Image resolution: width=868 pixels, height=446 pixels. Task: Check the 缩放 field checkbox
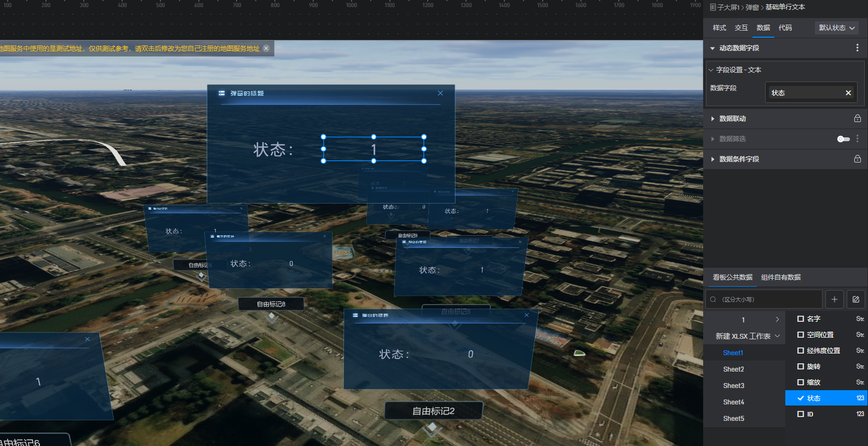pyautogui.click(x=801, y=382)
